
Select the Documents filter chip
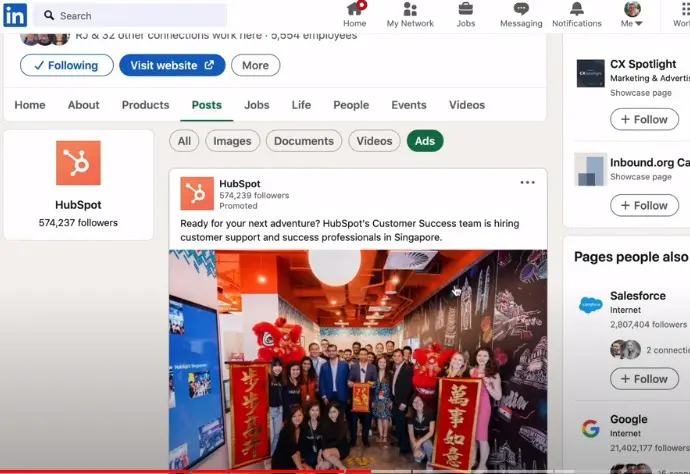pyautogui.click(x=304, y=141)
